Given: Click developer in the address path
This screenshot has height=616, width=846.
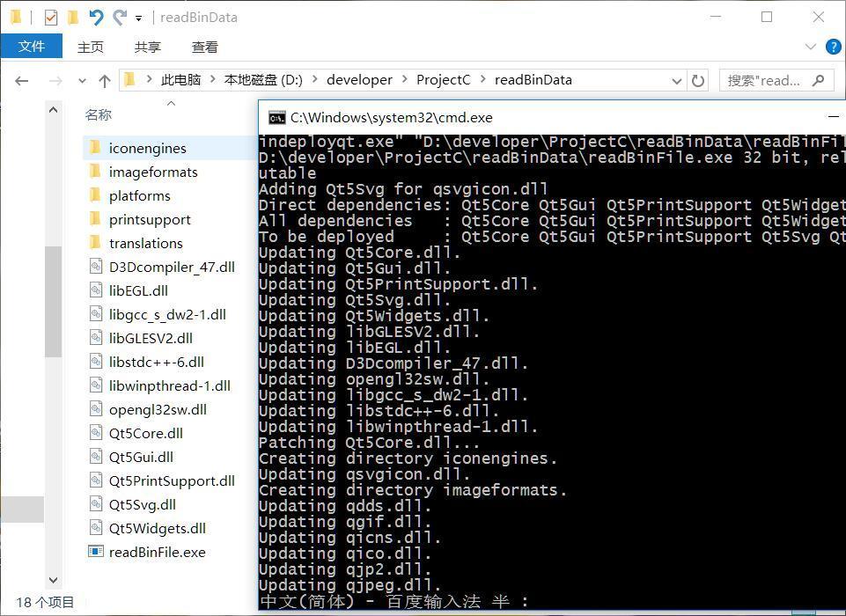Looking at the screenshot, I should pos(359,80).
